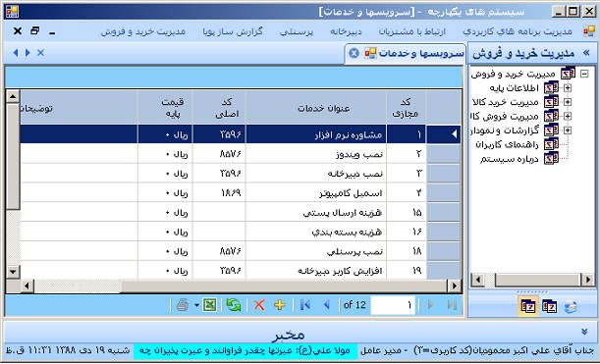This screenshot has height=364, width=600.
Task: Select row نصب دبیرخانه
Action: 241,174
